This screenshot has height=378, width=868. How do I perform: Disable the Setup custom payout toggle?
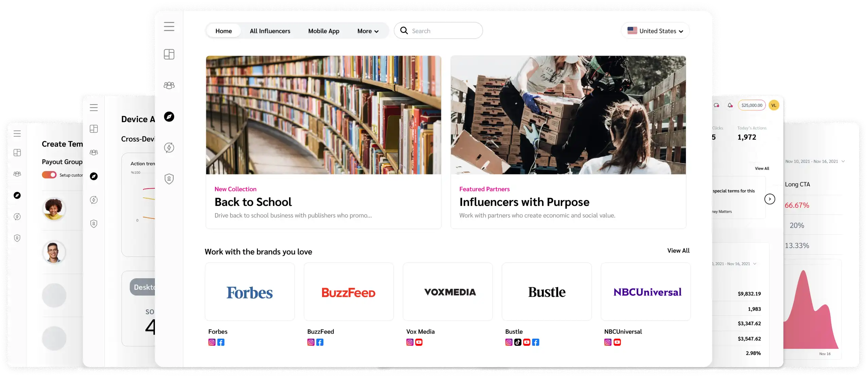click(x=49, y=175)
